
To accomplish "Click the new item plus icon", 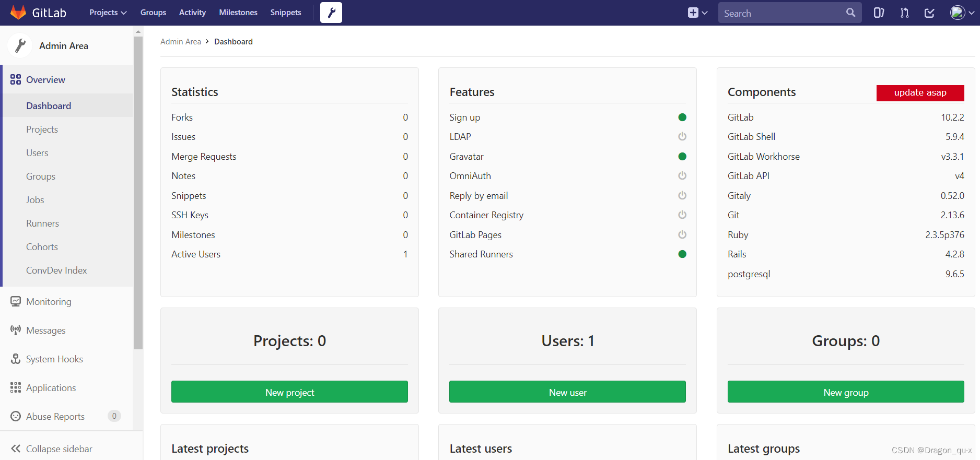I will (693, 13).
